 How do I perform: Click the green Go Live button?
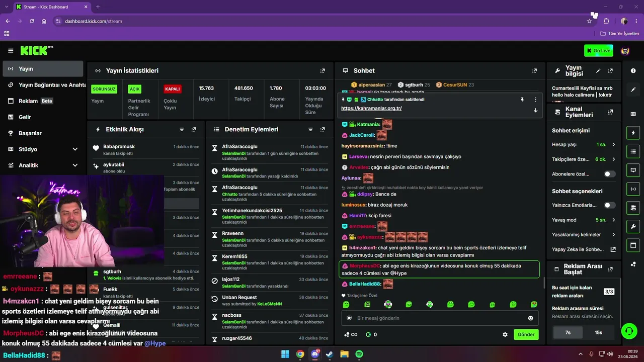[x=599, y=50]
